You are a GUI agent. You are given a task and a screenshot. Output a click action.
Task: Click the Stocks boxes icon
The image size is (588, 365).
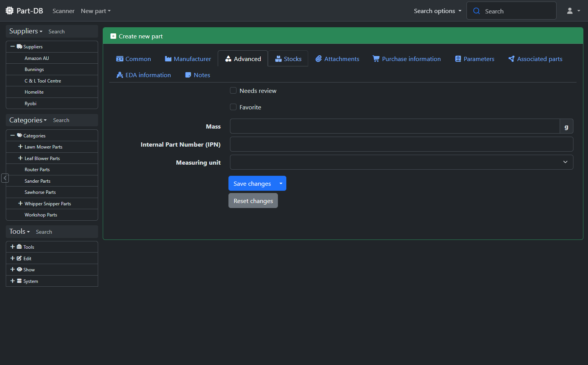tap(278, 59)
